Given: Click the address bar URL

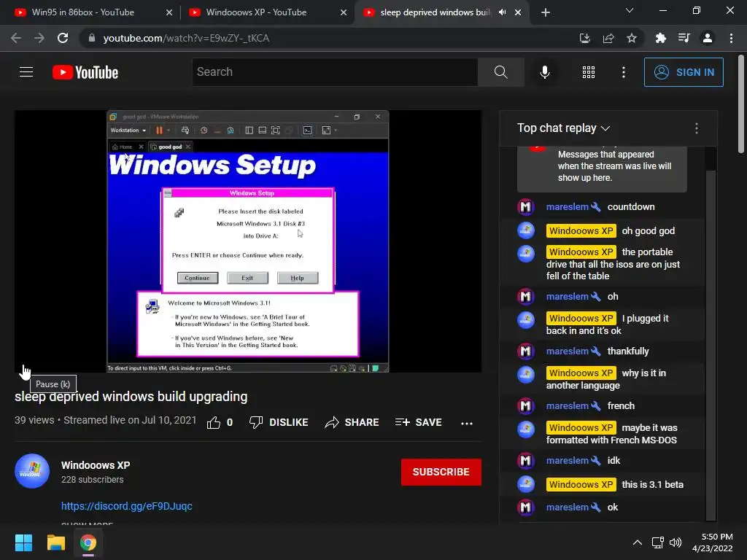Looking at the screenshot, I should (186, 38).
